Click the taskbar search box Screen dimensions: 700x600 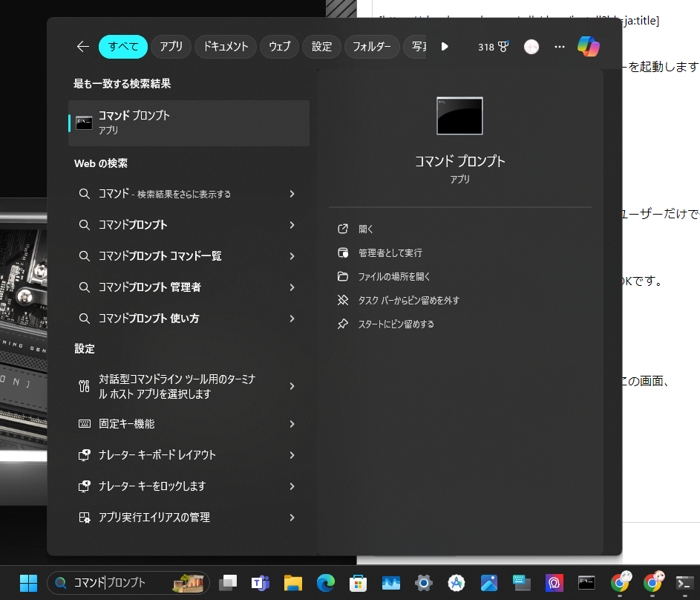128,583
